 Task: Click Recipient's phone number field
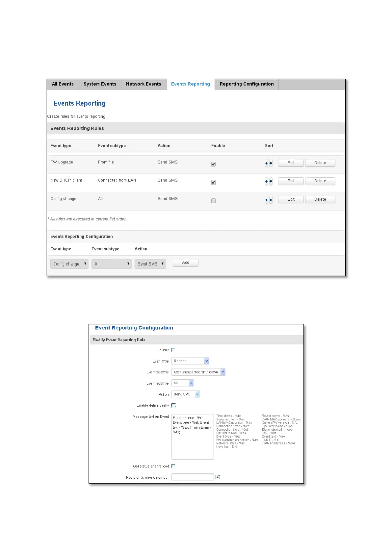coord(193,477)
